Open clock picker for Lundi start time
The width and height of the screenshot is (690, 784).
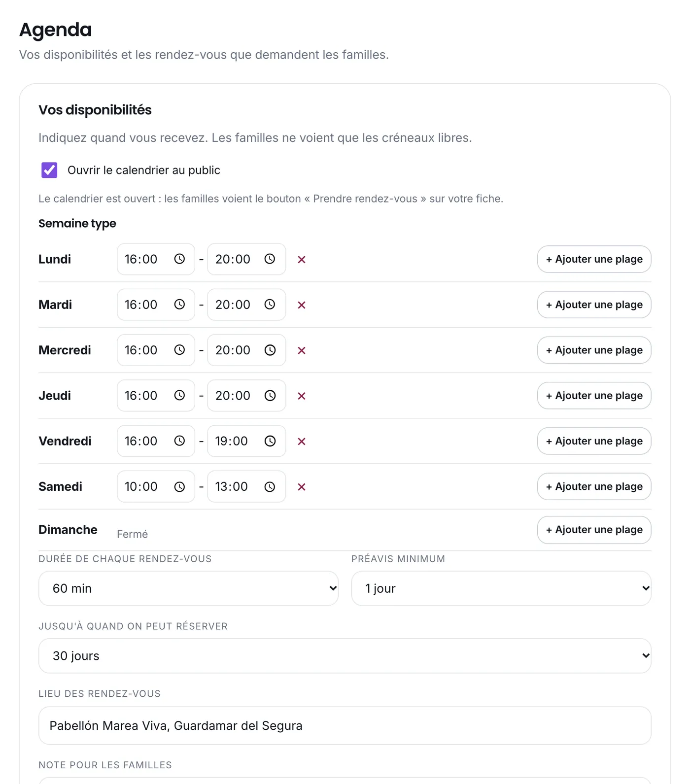(179, 259)
